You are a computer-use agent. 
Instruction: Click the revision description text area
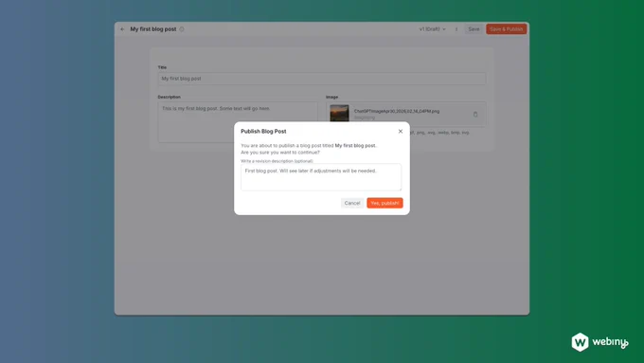(321, 177)
